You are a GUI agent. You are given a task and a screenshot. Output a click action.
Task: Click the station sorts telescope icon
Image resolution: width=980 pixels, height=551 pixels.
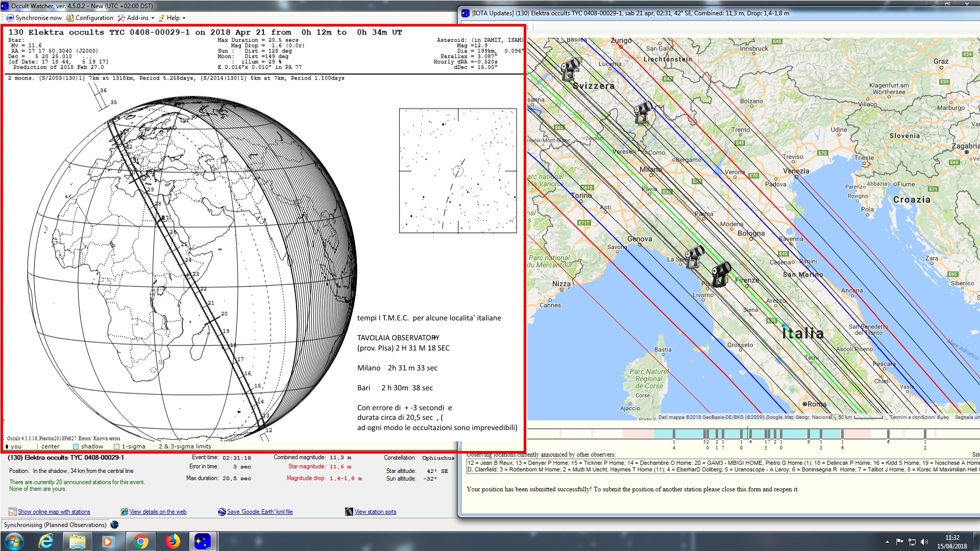click(349, 512)
